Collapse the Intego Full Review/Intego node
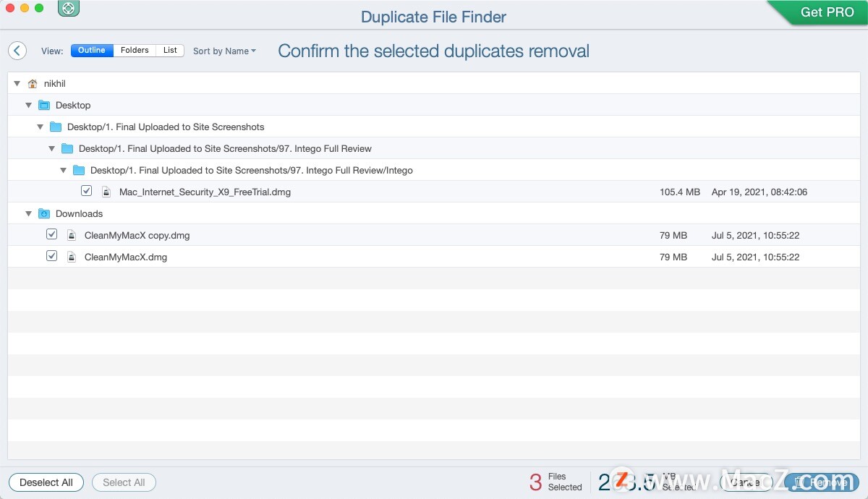The image size is (868, 499). (64, 171)
